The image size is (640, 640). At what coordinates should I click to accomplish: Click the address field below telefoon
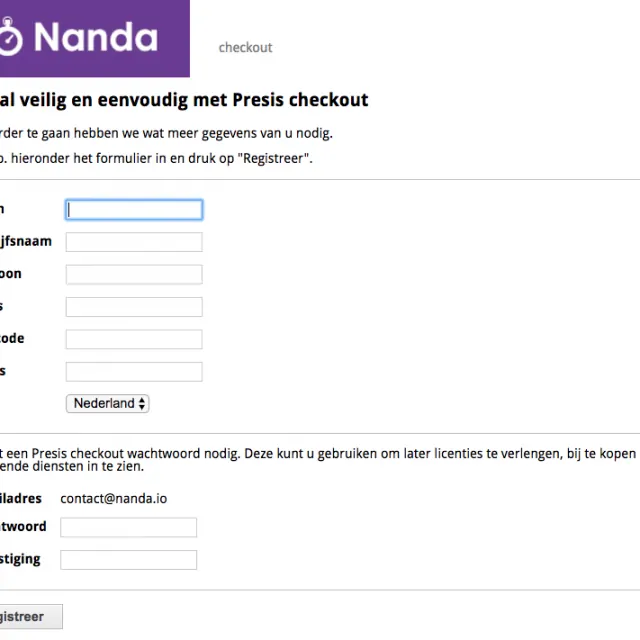(134, 307)
